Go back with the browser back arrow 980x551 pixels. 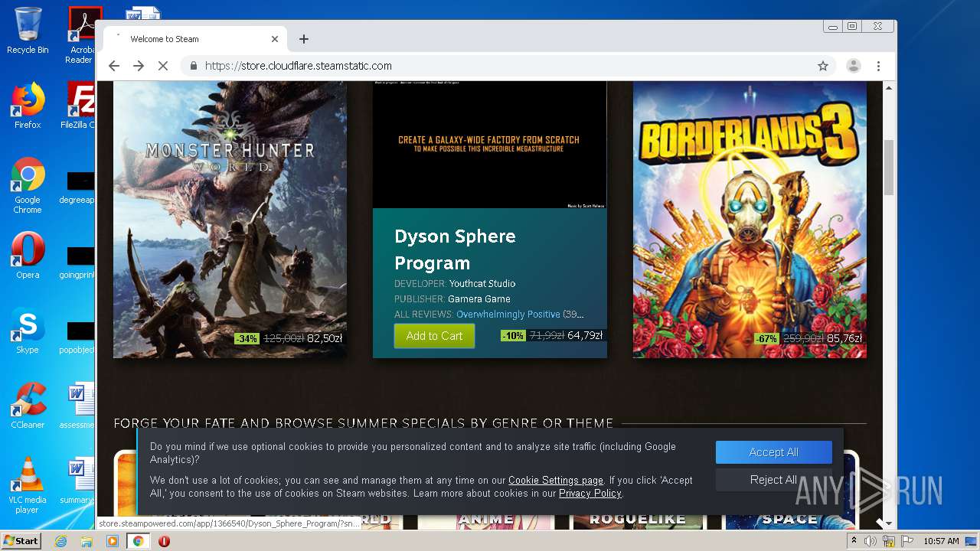(x=114, y=66)
